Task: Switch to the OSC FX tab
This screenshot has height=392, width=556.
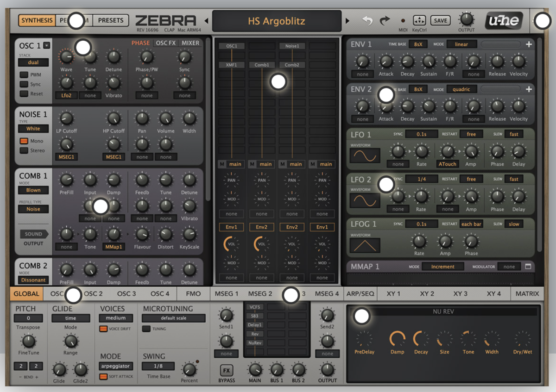Action: click(x=166, y=43)
